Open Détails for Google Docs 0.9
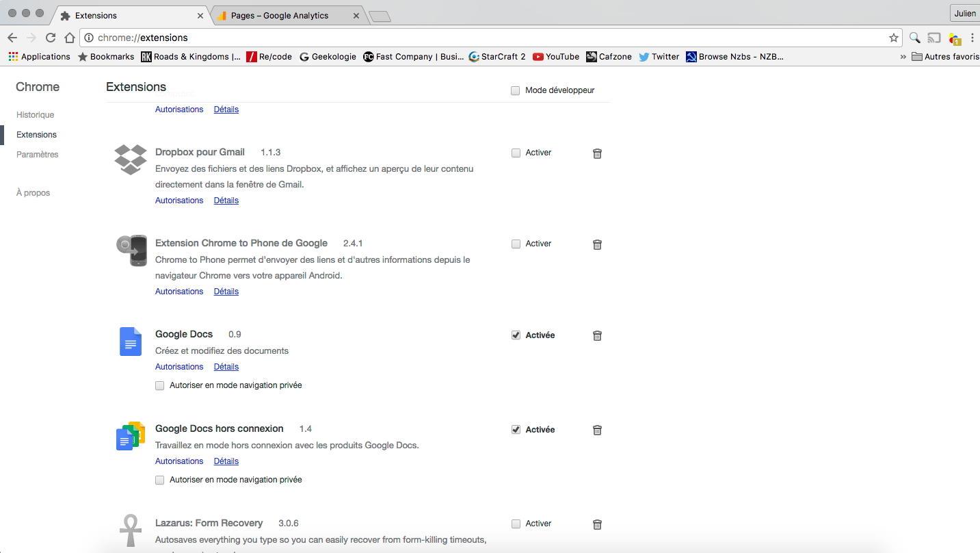 pos(226,367)
